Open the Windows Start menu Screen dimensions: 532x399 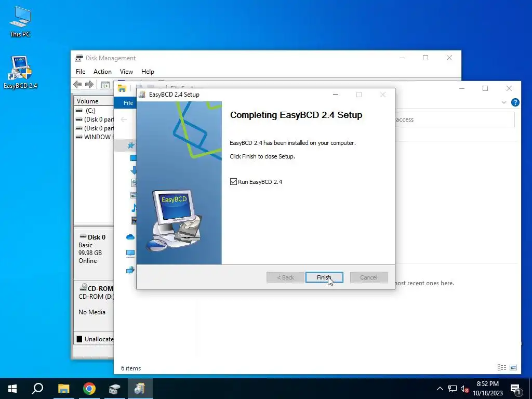click(x=12, y=389)
